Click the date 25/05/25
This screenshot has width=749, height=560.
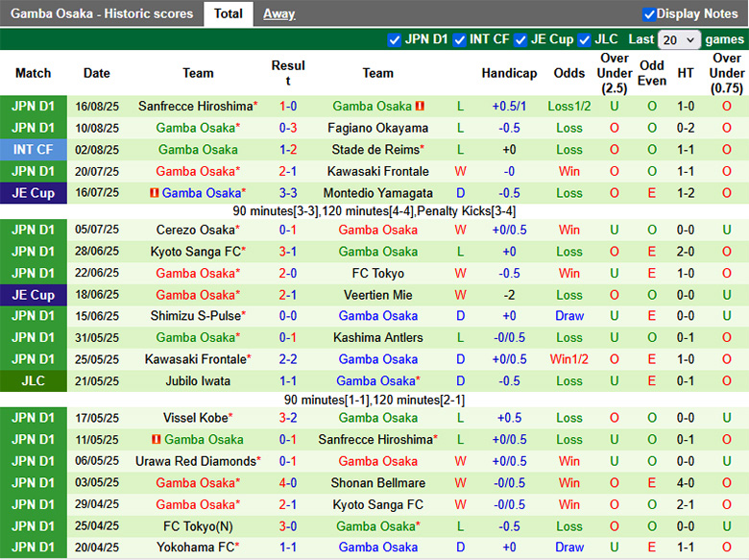pyautogui.click(x=96, y=359)
